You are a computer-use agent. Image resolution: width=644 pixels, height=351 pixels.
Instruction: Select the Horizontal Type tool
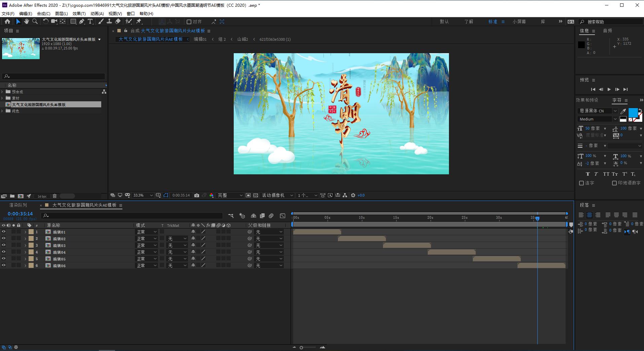click(90, 22)
